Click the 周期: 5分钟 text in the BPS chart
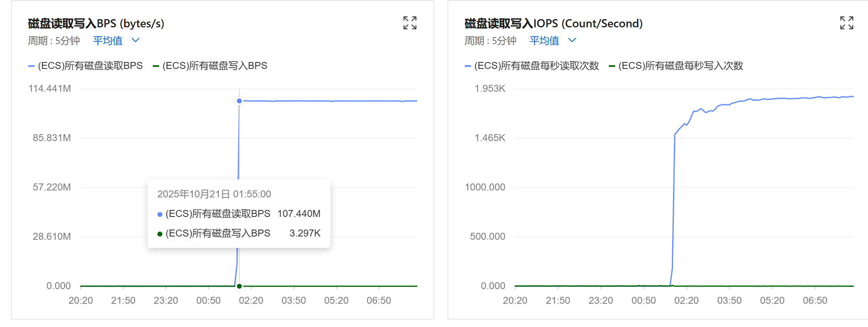The width and height of the screenshot is (868, 327). click(54, 41)
